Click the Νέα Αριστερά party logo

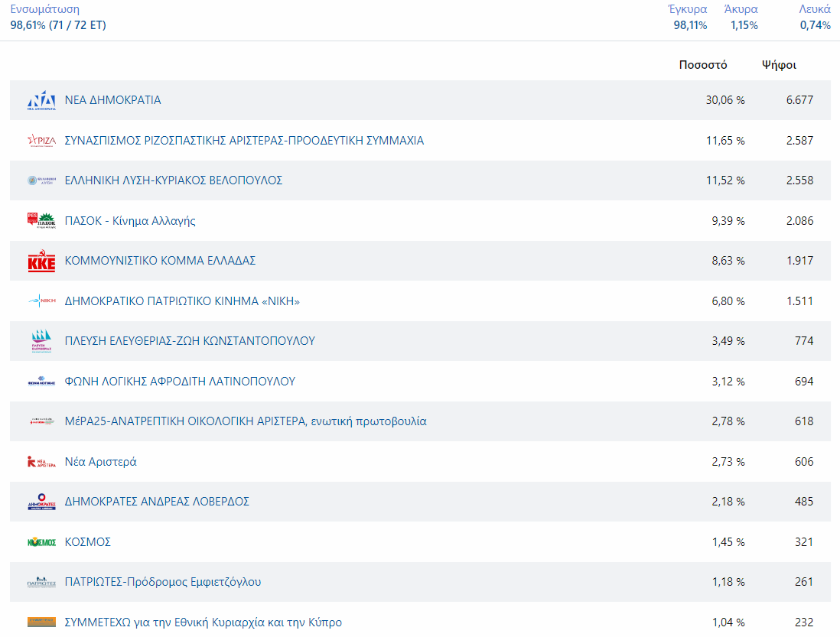[x=42, y=461]
